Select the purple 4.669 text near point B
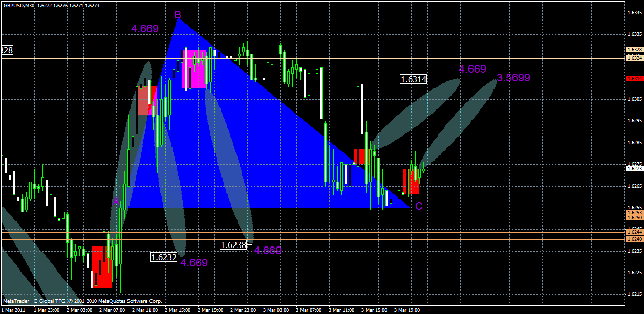 145,28
